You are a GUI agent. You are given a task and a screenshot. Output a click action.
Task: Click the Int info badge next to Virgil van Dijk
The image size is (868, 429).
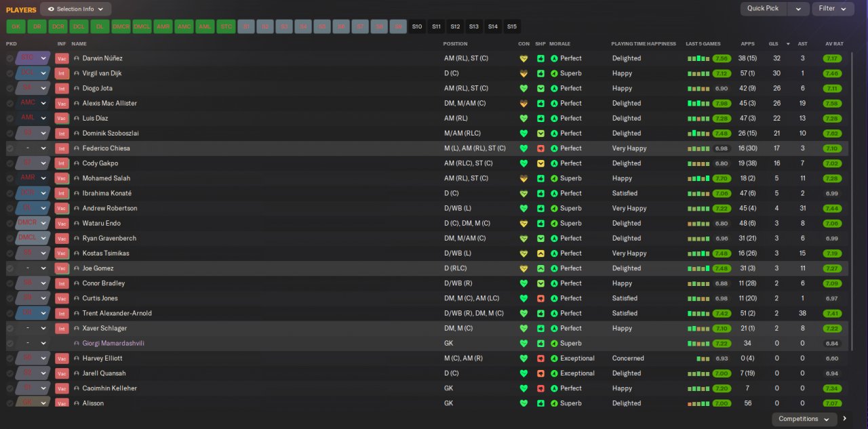62,73
